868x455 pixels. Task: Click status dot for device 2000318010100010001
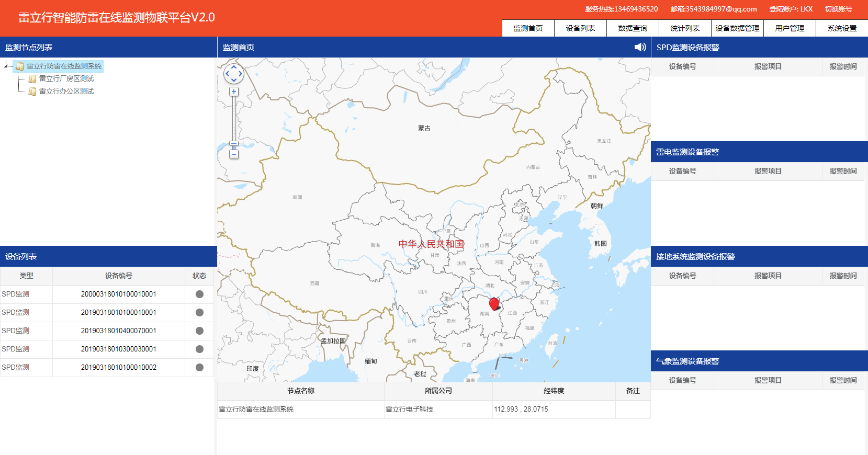click(x=199, y=294)
